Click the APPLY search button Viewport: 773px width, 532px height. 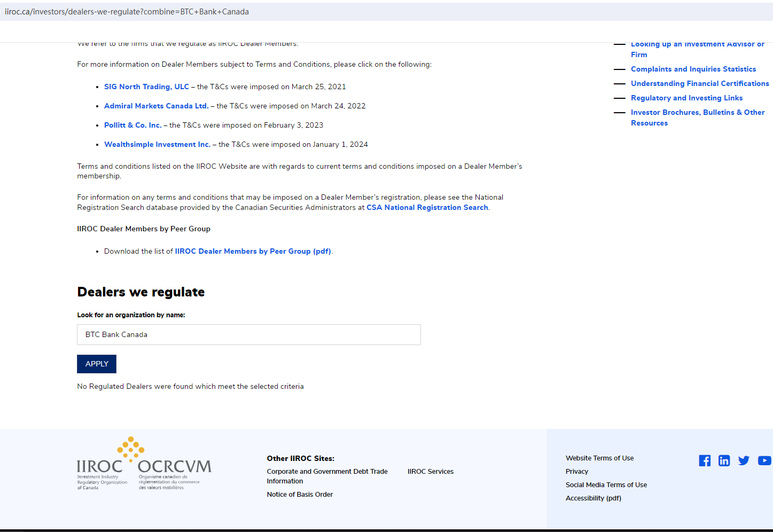tap(97, 364)
